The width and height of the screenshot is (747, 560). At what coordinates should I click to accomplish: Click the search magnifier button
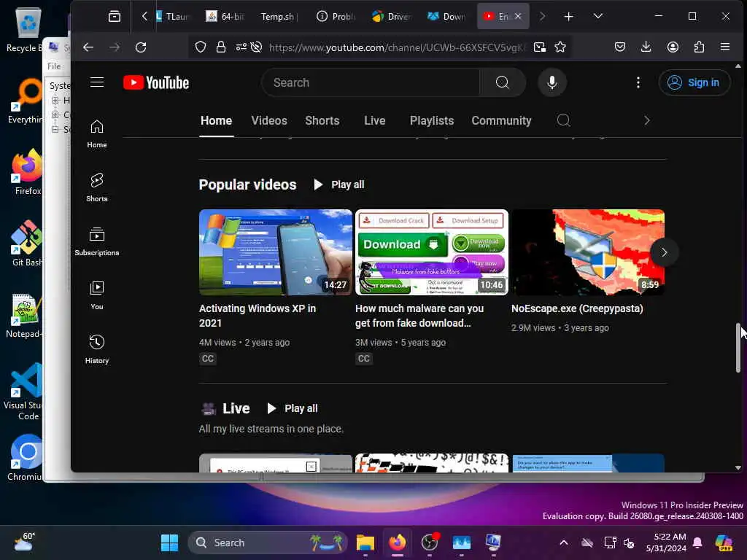pos(502,82)
